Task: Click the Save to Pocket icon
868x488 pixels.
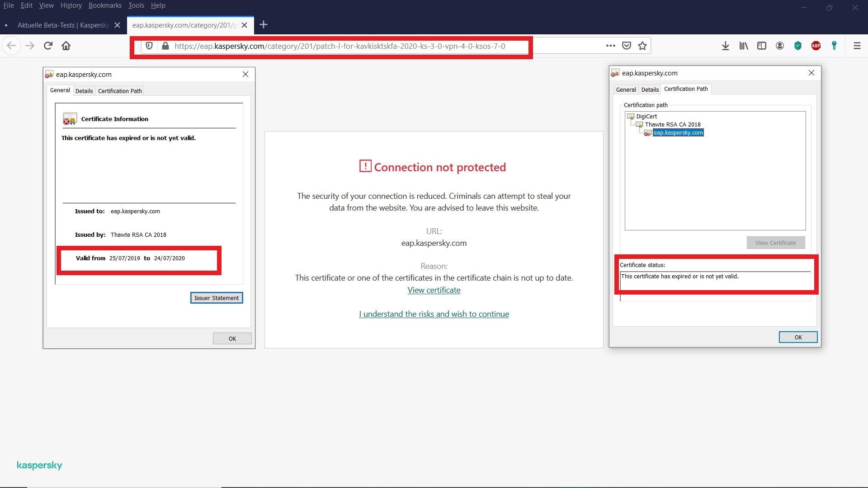Action: tap(627, 46)
